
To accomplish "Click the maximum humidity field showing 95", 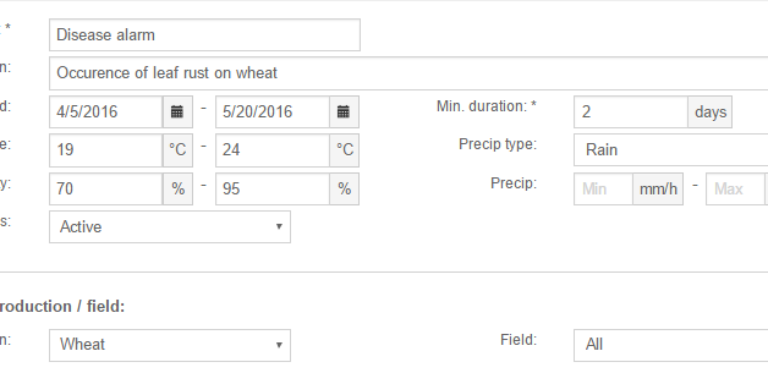I will point(272,189).
